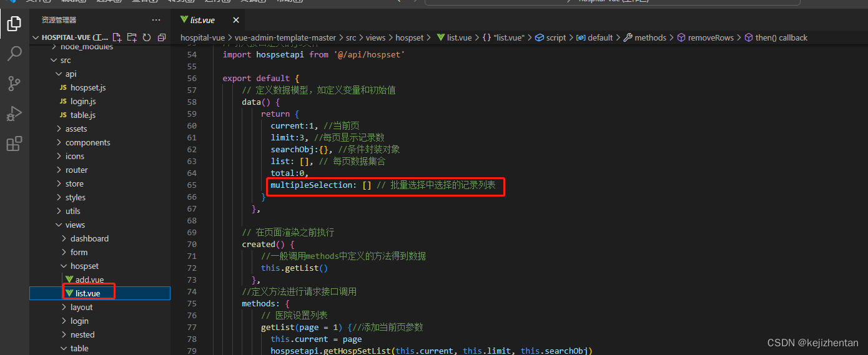Click the New File icon in explorer header
The image size is (868, 355).
point(117,37)
